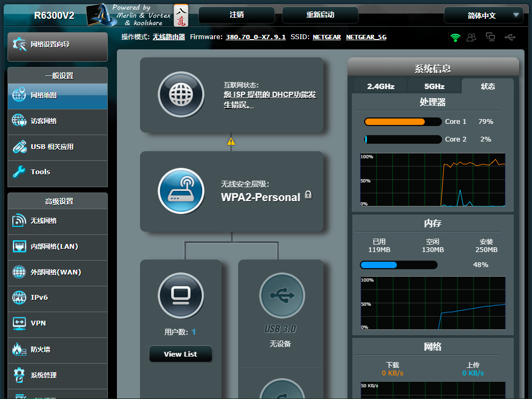Click the 网络设置向导 wizard gear icon

point(19,44)
